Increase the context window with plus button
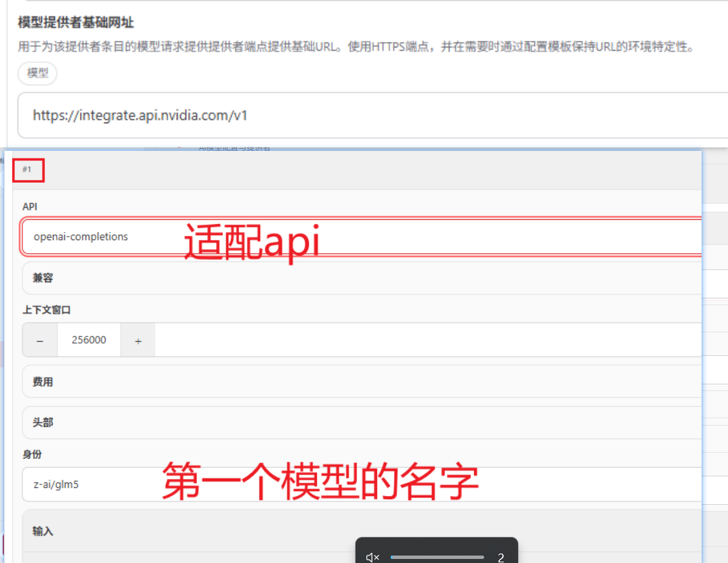 click(x=138, y=340)
